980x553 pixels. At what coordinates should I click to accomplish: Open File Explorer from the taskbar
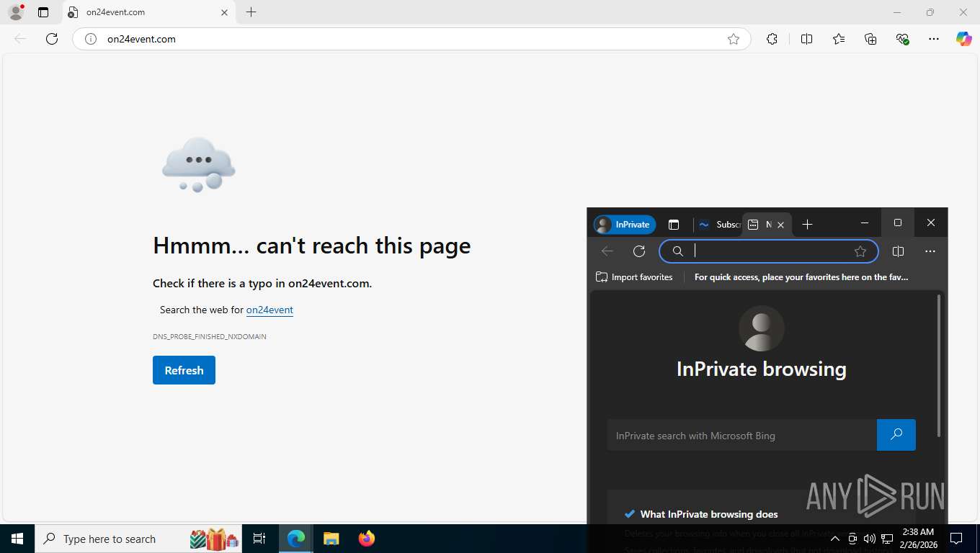pyautogui.click(x=331, y=539)
